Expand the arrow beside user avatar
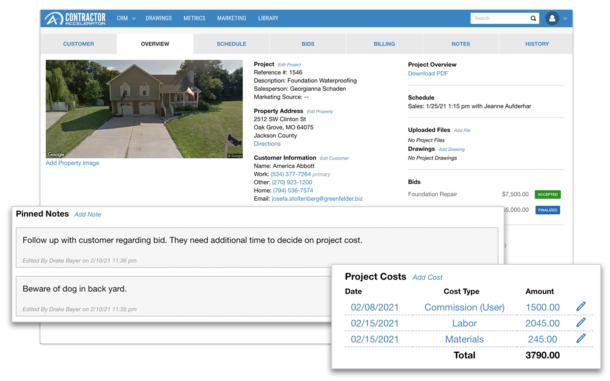 click(x=565, y=18)
